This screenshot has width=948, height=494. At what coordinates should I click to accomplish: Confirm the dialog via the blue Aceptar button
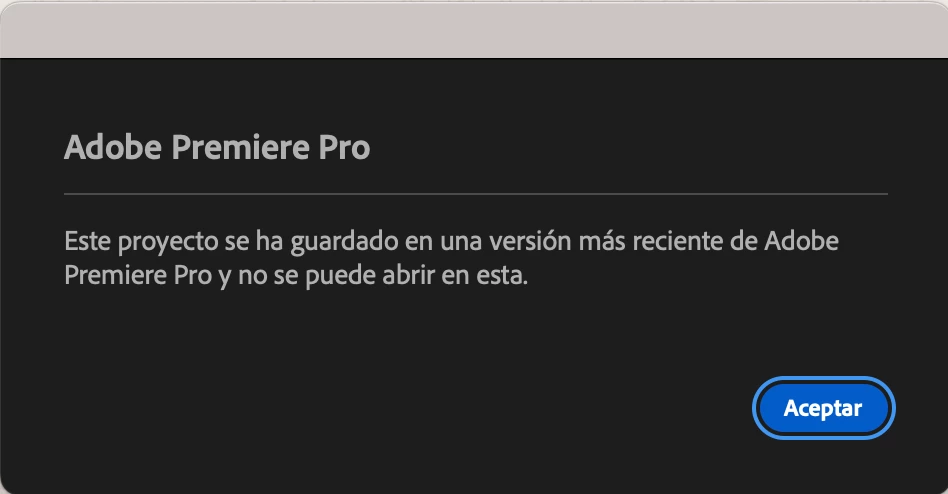823,408
